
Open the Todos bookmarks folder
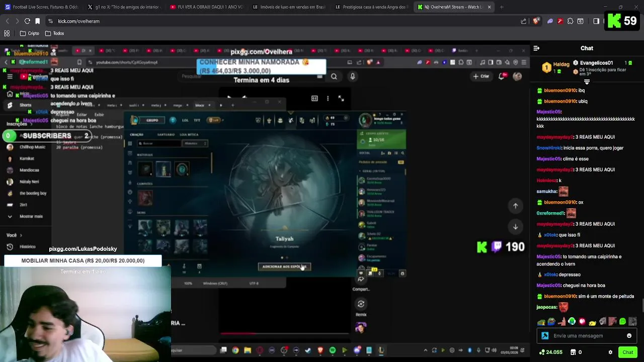click(x=54, y=33)
